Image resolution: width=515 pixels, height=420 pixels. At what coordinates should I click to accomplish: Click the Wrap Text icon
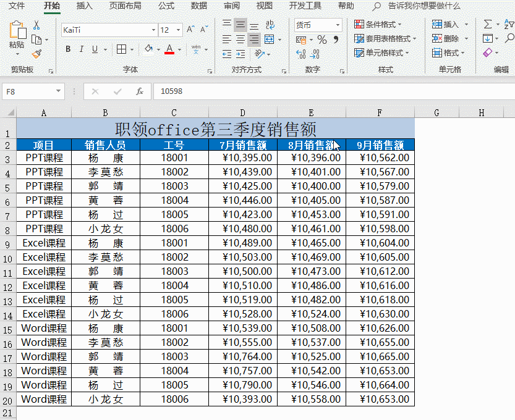point(270,25)
